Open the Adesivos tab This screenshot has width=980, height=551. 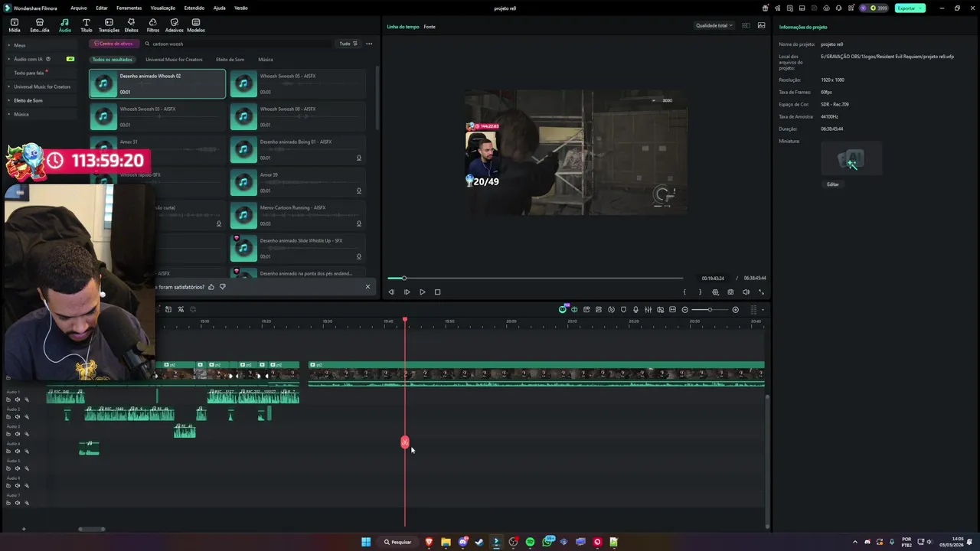tap(175, 26)
